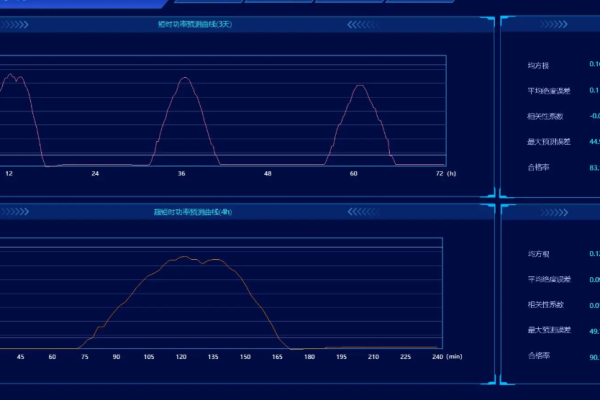This screenshot has width=600, height=400.
Task: Click the 90 tick on the minute axis
Action: coord(116,357)
